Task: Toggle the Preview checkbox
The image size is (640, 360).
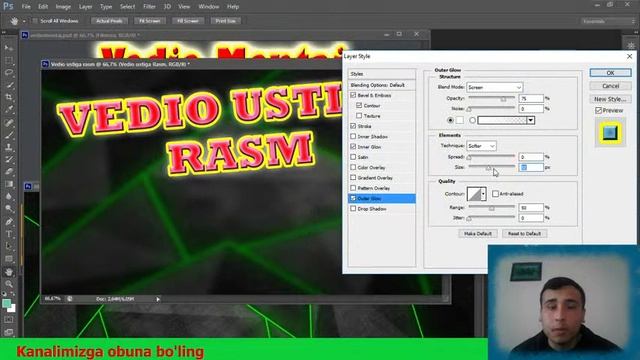Action: 598,111
